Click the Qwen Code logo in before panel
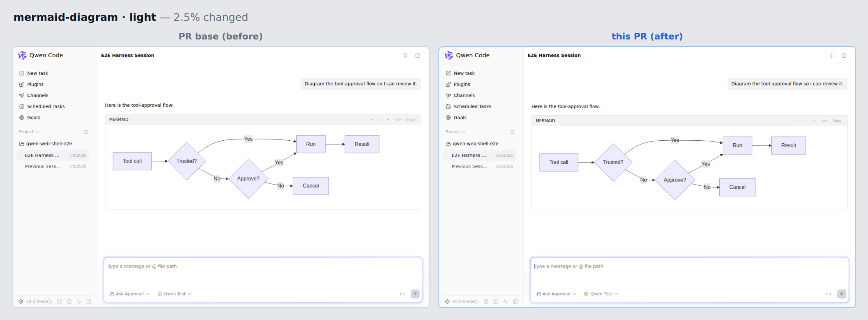The width and height of the screenshot is (868, 320). point(22,55)
